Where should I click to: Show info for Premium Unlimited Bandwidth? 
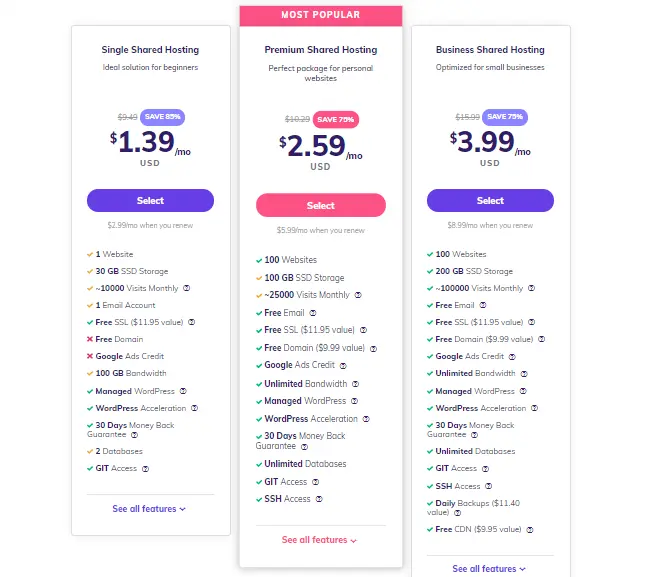pyautogui.click(x=355, y=384)
